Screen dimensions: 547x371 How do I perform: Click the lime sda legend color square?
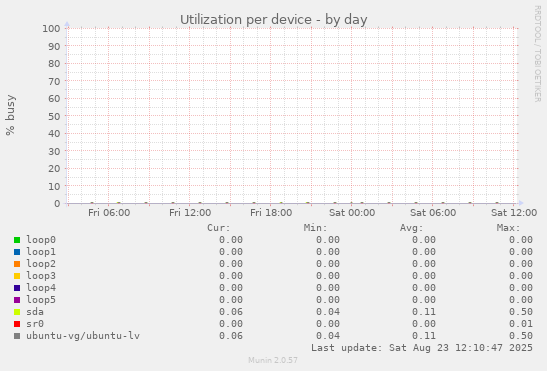[x=17, y=312]
